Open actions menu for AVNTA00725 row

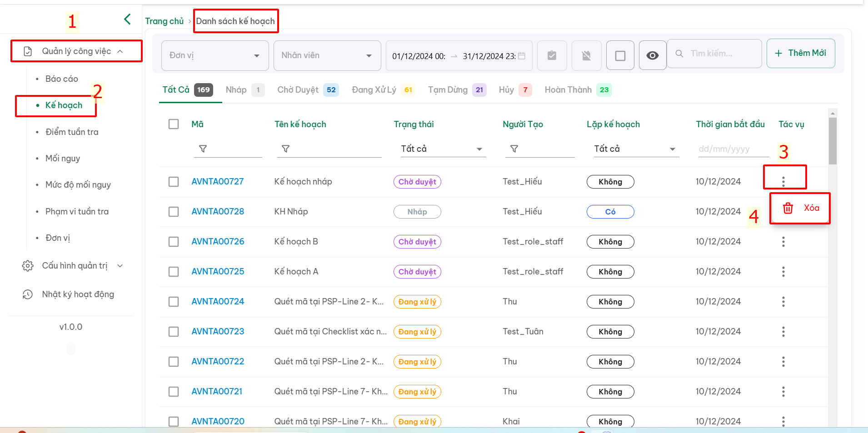783,272
